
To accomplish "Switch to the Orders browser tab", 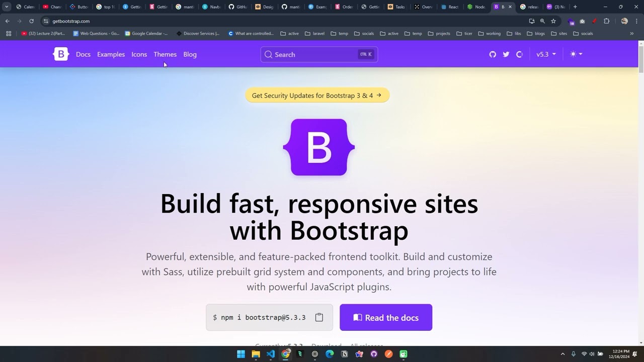I will coord(344,7).
